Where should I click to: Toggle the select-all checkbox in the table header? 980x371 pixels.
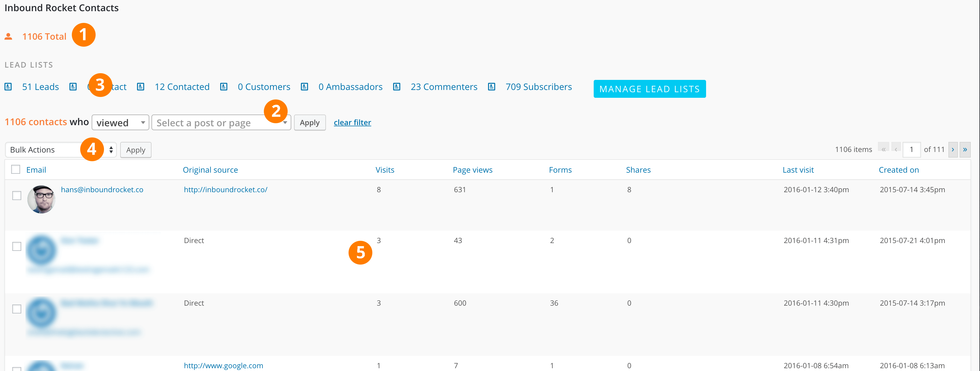coord(16,169)
